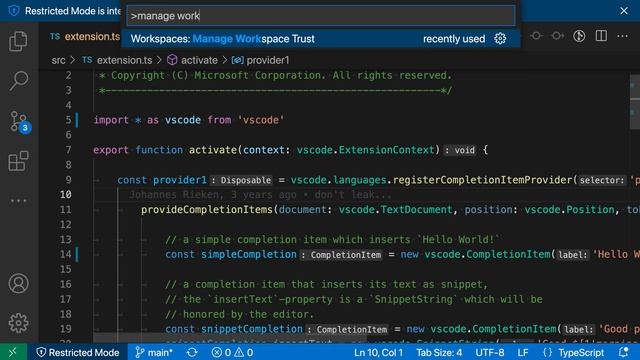Open notifications bell

623,352
